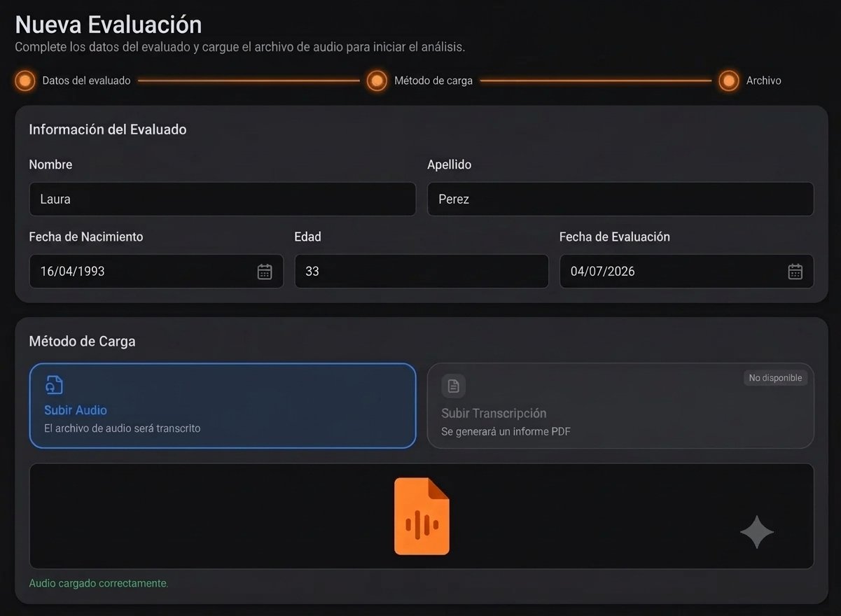Select the Archivo step circle

(x=729, y=80)
